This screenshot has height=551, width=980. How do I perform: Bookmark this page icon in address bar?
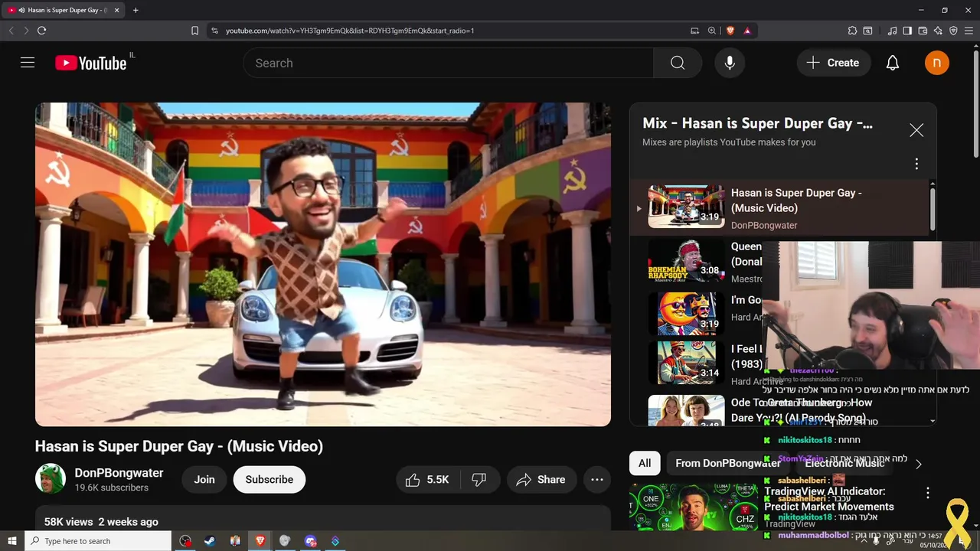194,31
